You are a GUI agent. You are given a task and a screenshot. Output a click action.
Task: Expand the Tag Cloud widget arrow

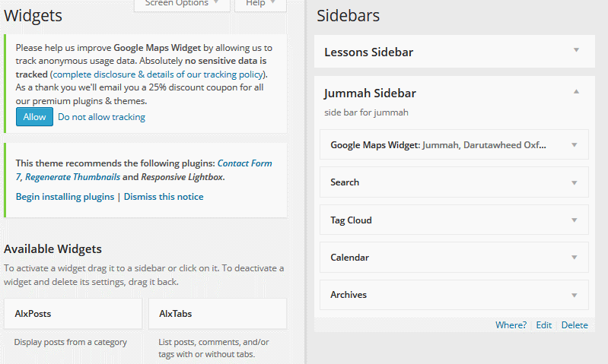pyautogui.click(x=575, y=220)
